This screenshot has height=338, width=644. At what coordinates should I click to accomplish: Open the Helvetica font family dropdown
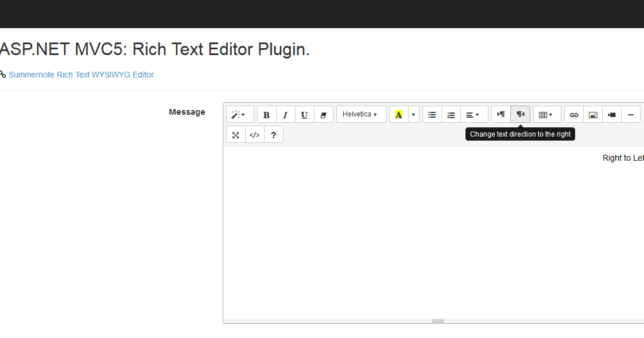[x=360, y=114]
